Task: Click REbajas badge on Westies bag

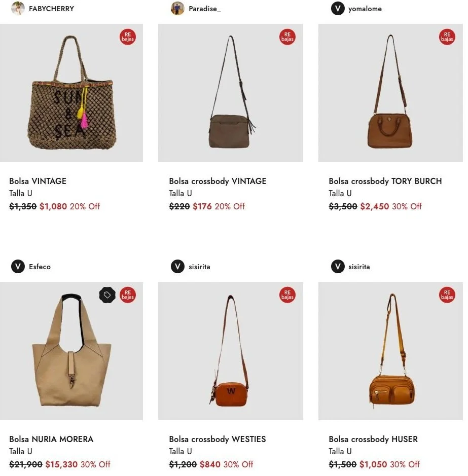Action: [x=287, y=295]
